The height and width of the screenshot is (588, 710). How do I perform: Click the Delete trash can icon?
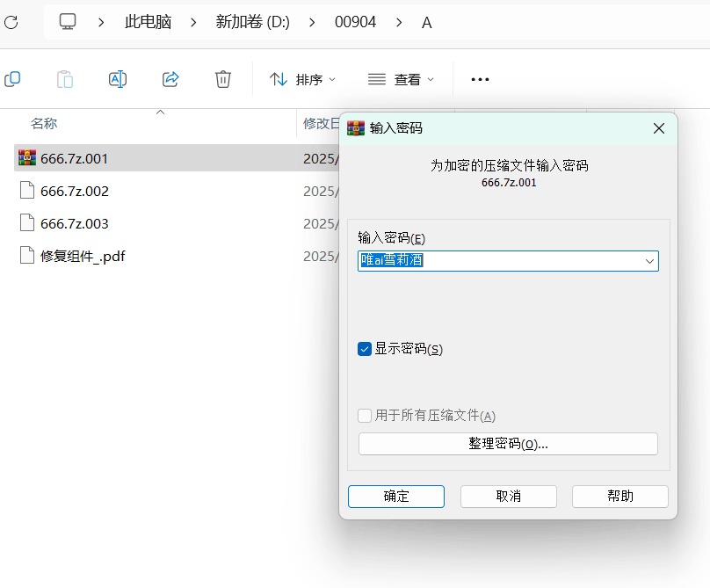[x=223, y=79]
